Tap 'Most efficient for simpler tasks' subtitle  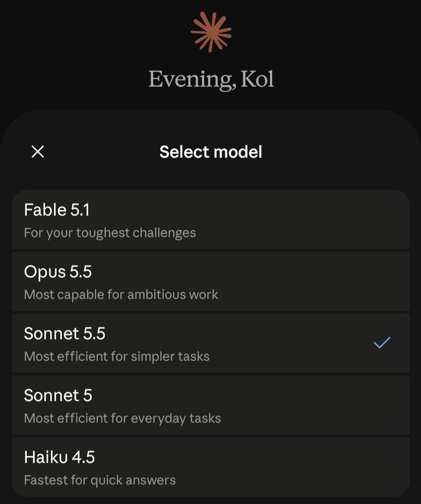[x=117, y=357]
